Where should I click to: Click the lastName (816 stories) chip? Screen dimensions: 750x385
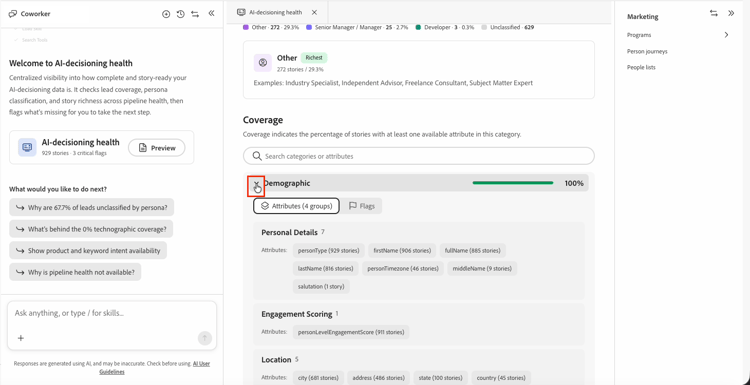click(325, 268)
